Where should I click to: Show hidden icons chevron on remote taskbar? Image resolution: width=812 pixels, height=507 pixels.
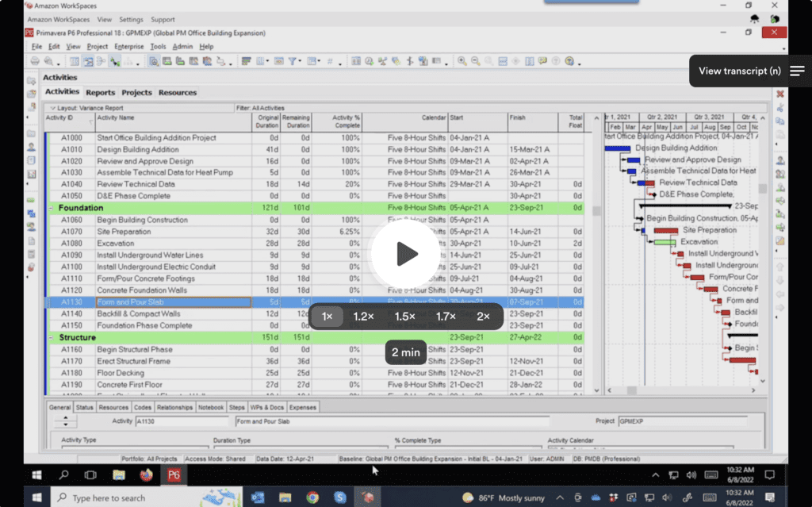tap(656, 474)
